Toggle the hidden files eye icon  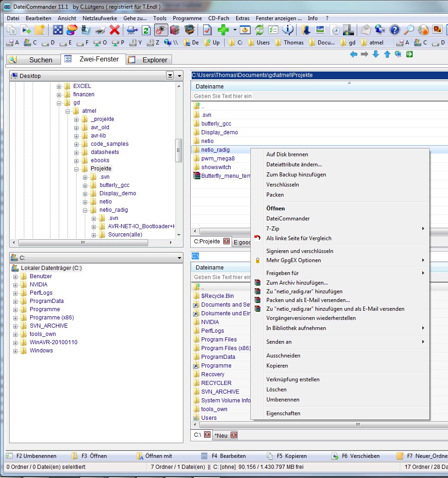160,30
